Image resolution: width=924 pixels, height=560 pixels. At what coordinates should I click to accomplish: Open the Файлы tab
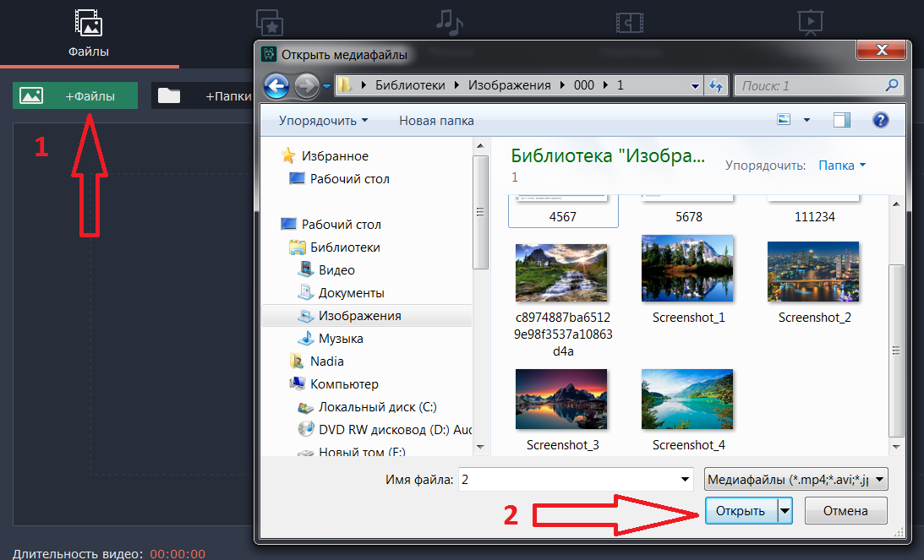89,34
